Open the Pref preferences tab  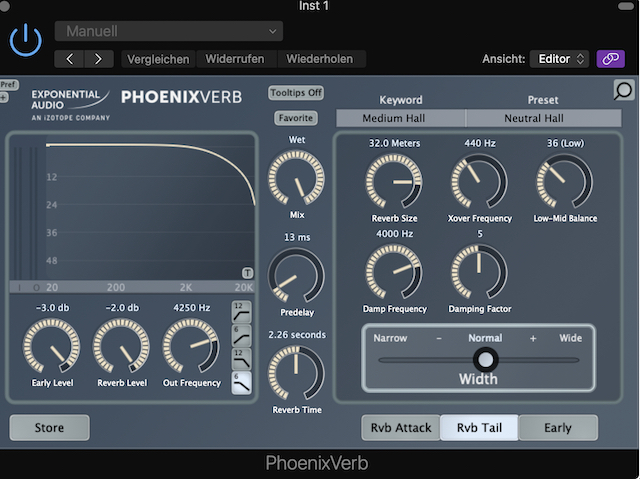pos(8,84)
